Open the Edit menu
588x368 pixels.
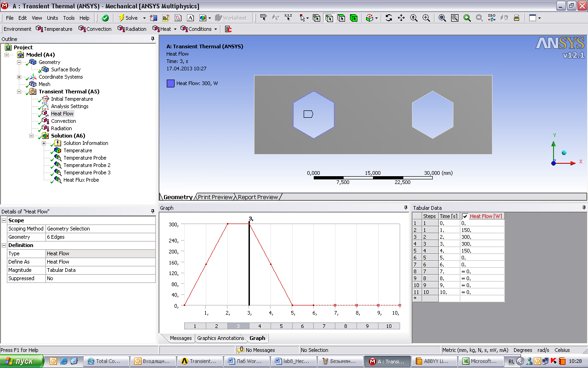tap(23, 18)
